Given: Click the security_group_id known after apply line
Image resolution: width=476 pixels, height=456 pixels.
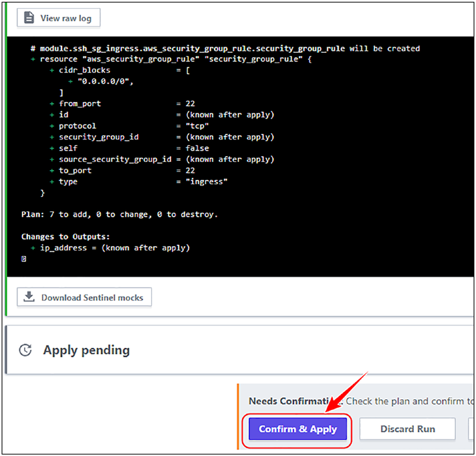Looking at the screenshot, I should 162,137.
